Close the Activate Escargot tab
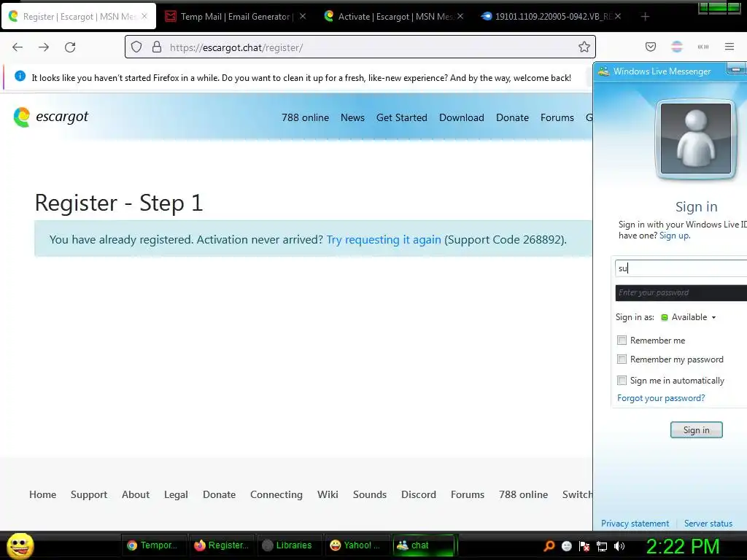Image resolution: width=747 pixels, height=560 pixels. pyautogui.click(x=460, y=16)
